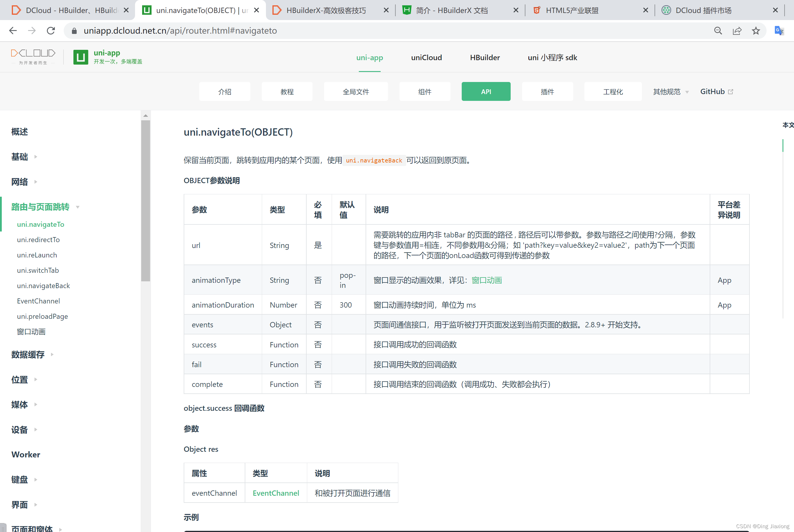Click the green API section button
Screen dimensions: 794x532
[486, 92]
